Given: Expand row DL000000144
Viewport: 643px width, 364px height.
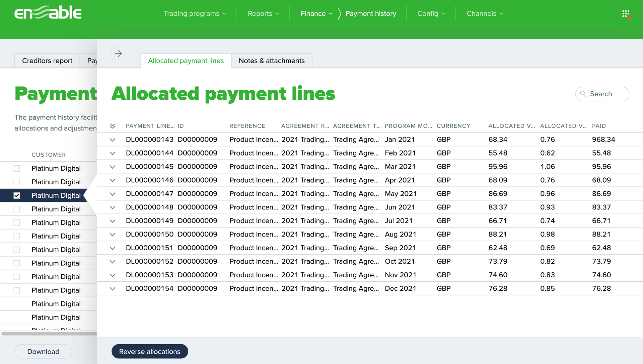Looking at the screenshot, I should coord(113,153).
